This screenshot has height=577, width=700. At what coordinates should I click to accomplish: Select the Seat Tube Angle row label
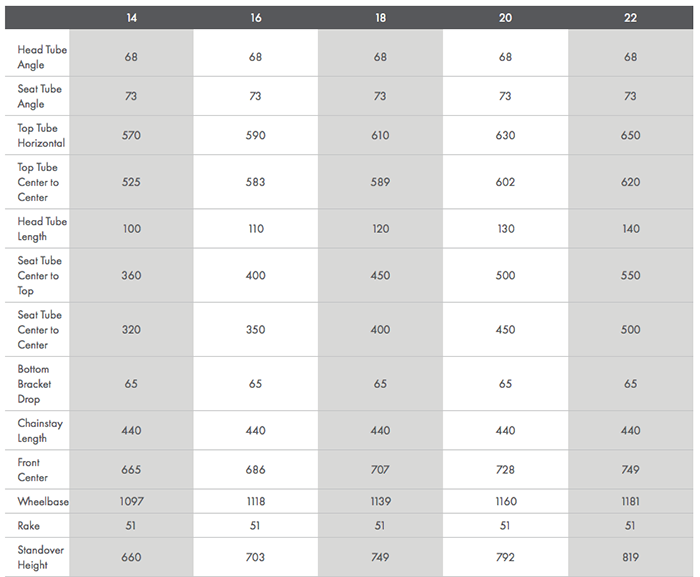(40, 96)
